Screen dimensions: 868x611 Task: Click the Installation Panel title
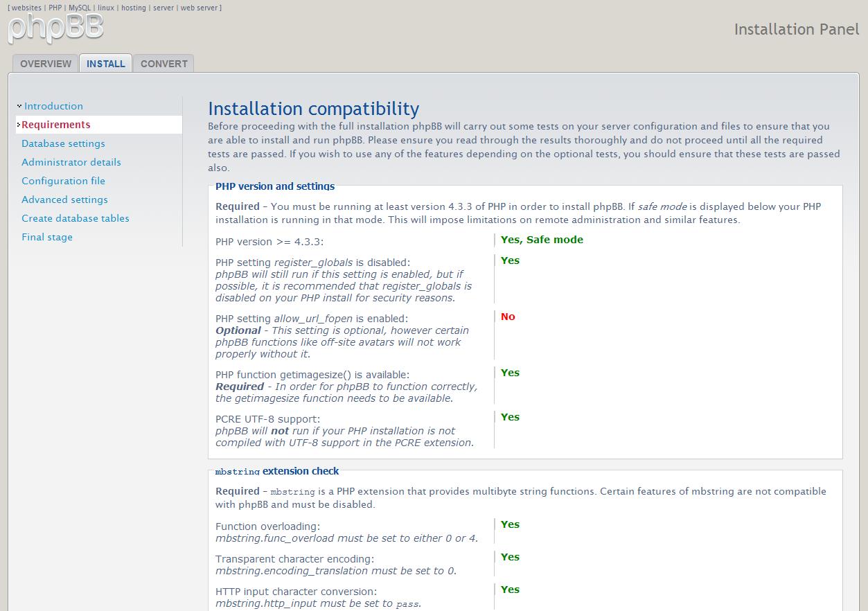797,29
